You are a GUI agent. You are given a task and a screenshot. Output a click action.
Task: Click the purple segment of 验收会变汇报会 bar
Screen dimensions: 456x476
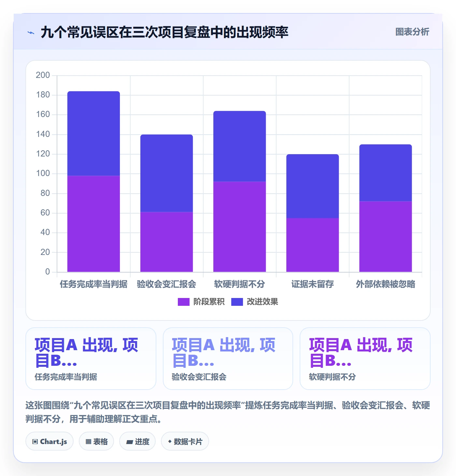pyautogui.click(x=166, y=242)
